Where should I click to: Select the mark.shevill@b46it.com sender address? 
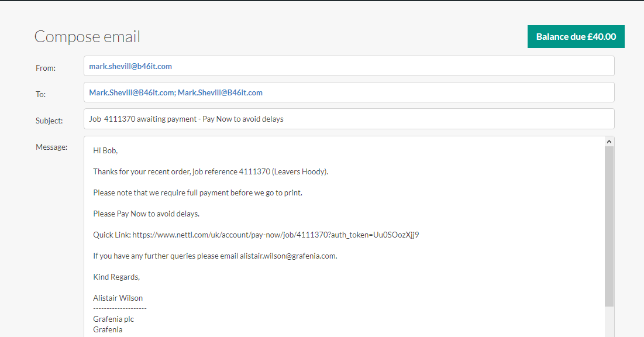[x=130, y=66]
